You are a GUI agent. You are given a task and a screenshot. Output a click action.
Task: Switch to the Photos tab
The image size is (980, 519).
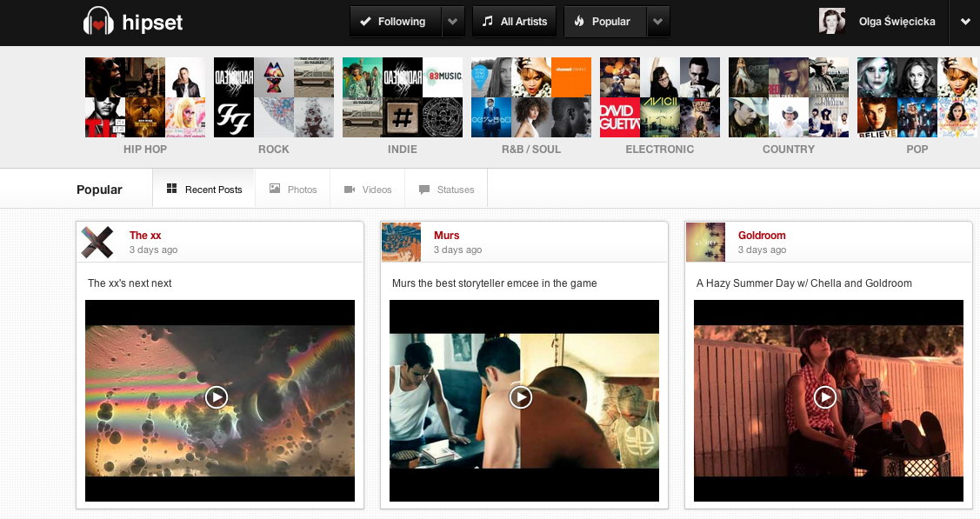293,190
